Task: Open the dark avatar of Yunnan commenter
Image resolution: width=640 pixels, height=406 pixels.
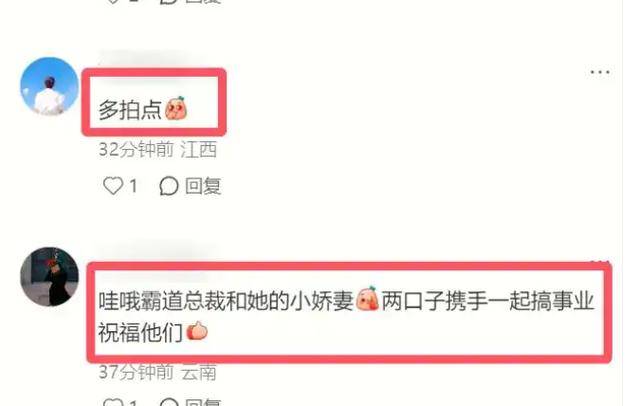Action: coord(49,276)
